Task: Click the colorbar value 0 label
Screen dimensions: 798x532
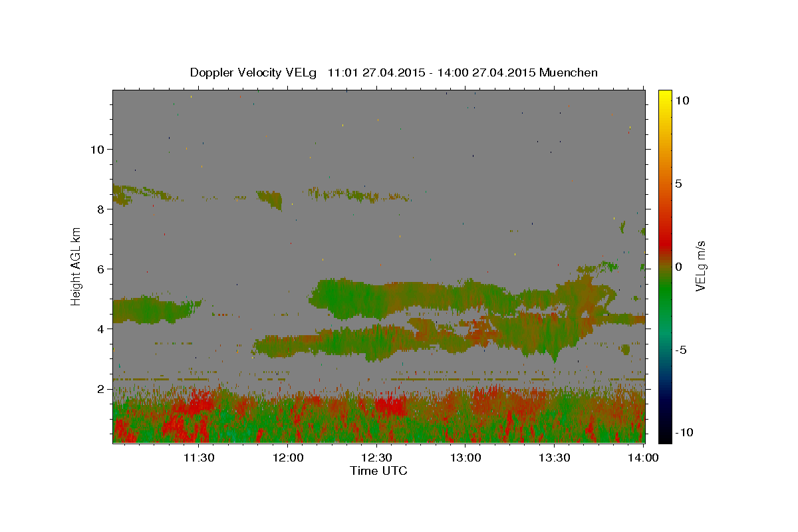Action: point(678,267)
